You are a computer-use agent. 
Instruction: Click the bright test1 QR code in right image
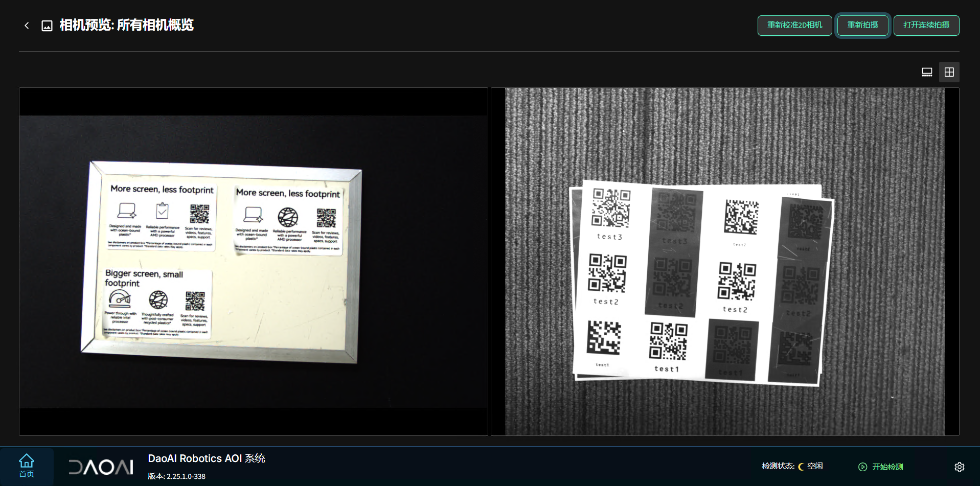point(668,341)
